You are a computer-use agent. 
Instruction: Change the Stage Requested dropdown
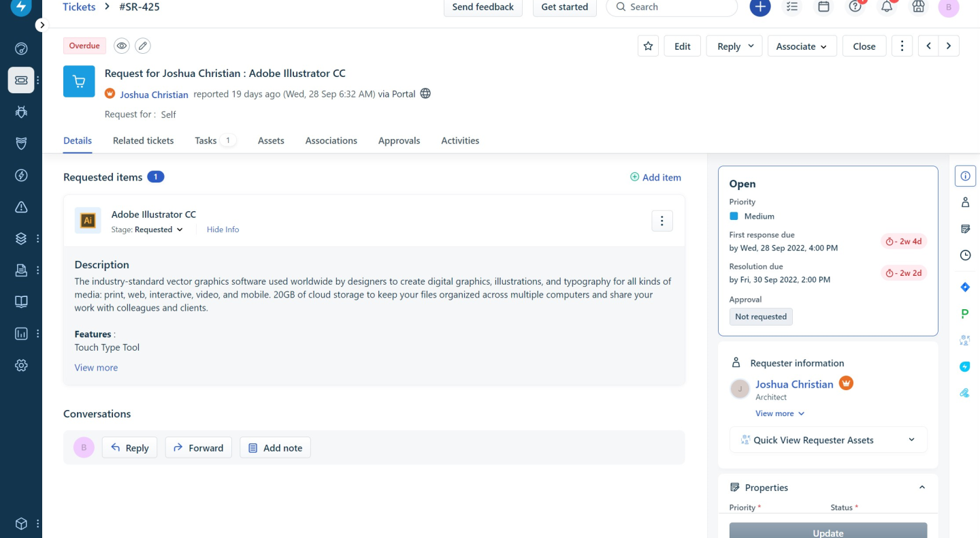click(x=159, y=230)
